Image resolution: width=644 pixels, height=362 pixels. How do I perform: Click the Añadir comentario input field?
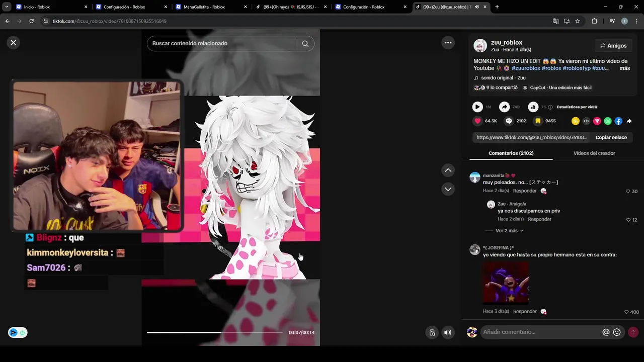point(541,332)
